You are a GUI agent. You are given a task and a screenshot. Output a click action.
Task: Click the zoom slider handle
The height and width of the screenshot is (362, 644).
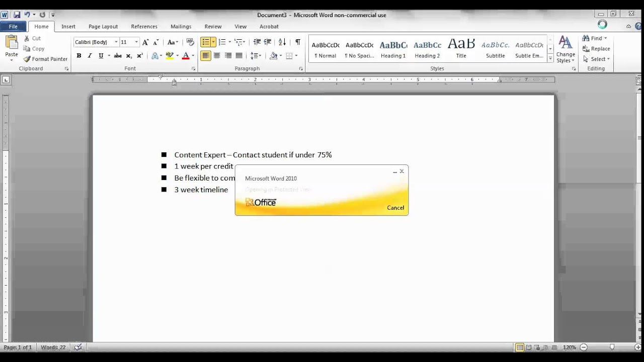[612, 347]
